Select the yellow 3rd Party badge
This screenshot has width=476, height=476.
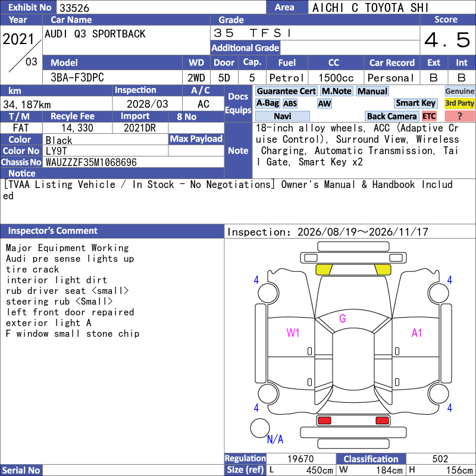click(x=459, y=103)
